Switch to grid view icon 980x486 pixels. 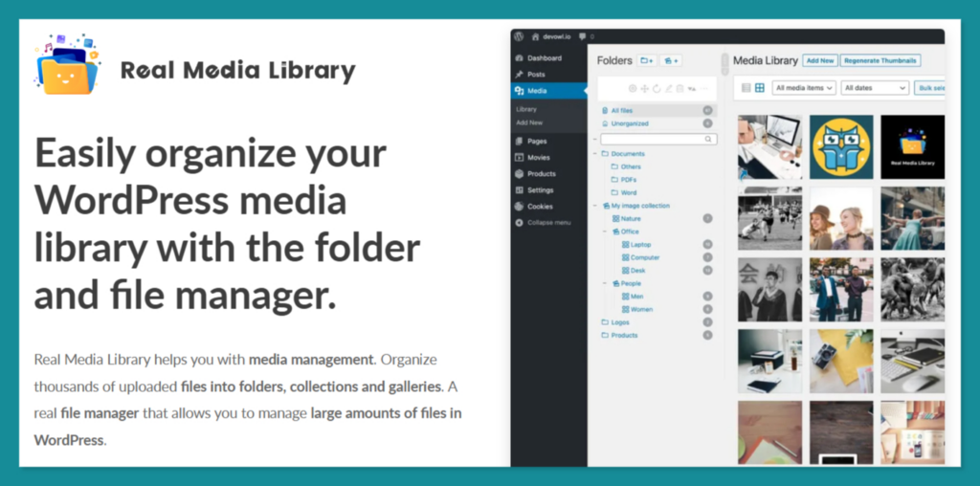[x=760, y=88]
